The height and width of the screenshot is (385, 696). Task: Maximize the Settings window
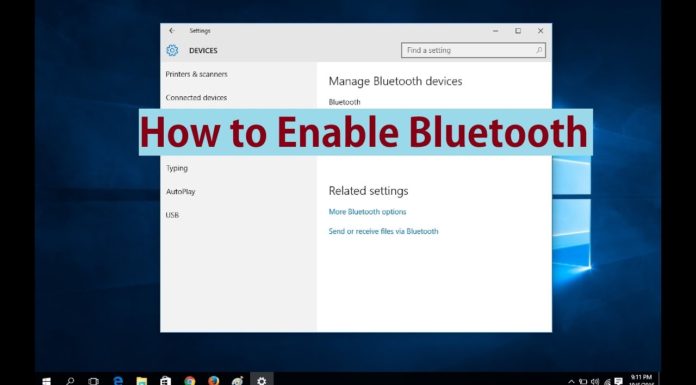(518, 31)
